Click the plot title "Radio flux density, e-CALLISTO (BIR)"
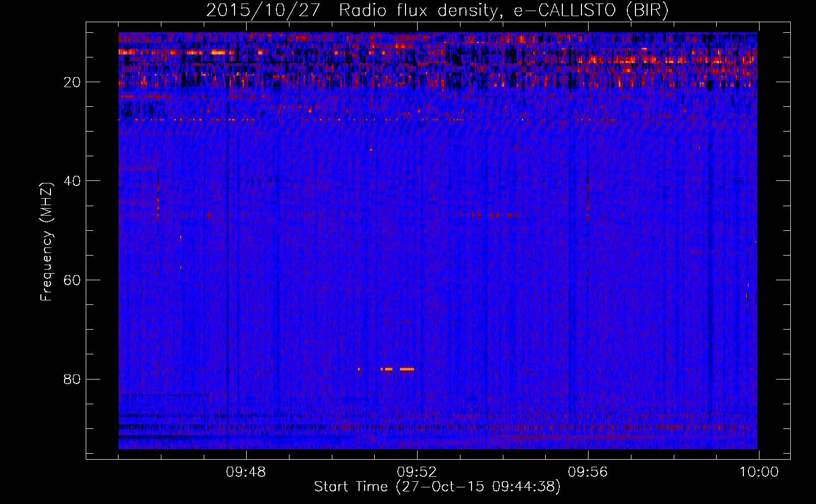The image size is (816, 504). 503,11
